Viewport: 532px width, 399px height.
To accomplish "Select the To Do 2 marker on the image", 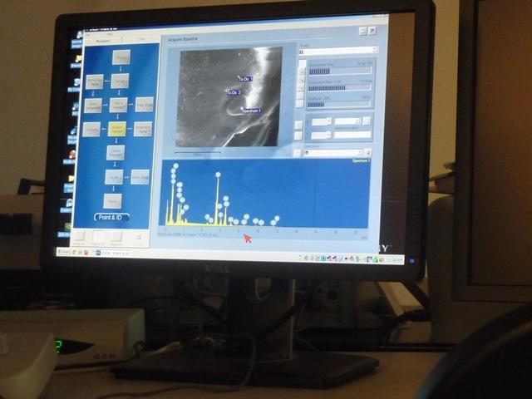I will 234,92.
